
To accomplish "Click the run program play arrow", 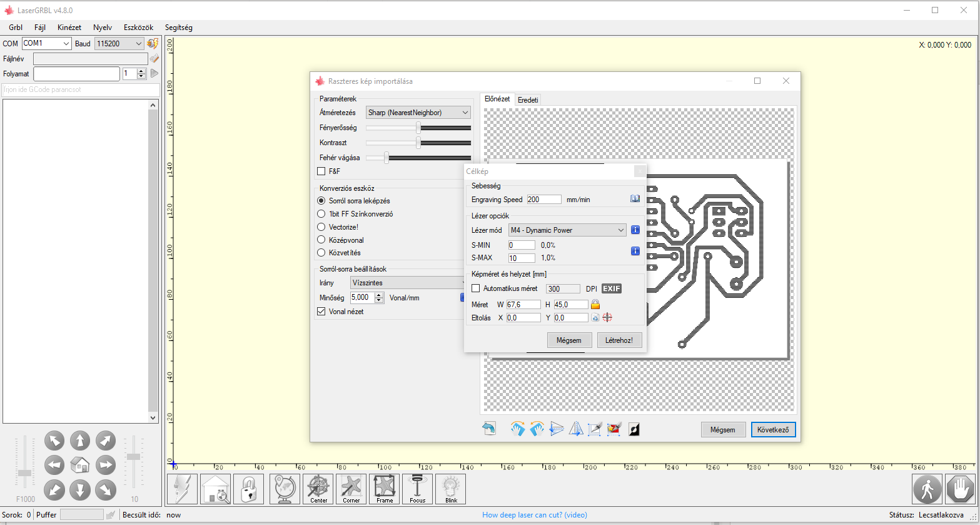I will (154, 74).
